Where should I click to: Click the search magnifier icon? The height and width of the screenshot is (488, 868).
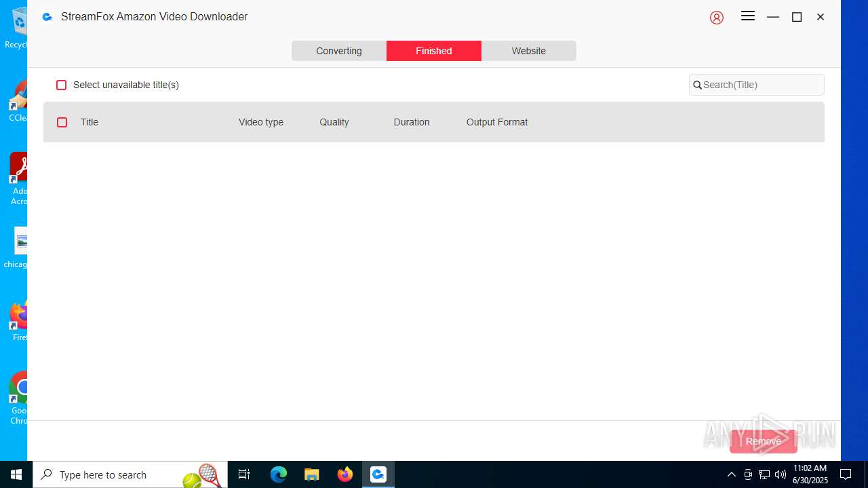coord(697,85)
